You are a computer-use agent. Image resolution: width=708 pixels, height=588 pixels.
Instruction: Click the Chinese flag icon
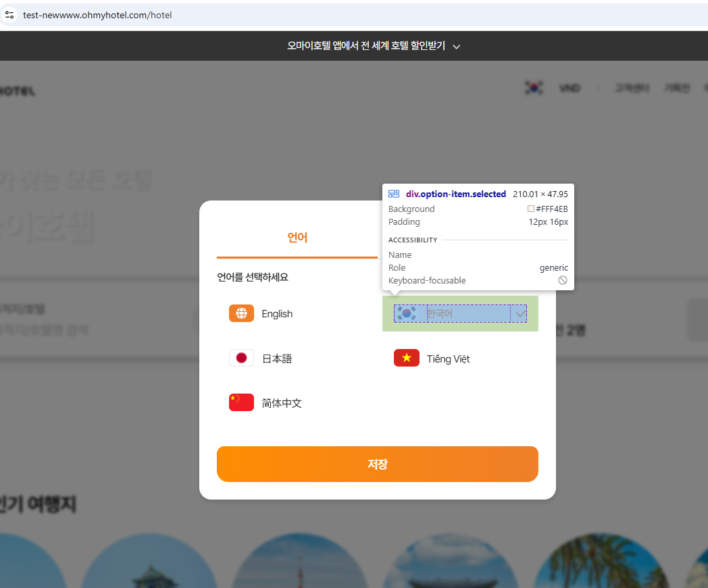click(242, 402)
